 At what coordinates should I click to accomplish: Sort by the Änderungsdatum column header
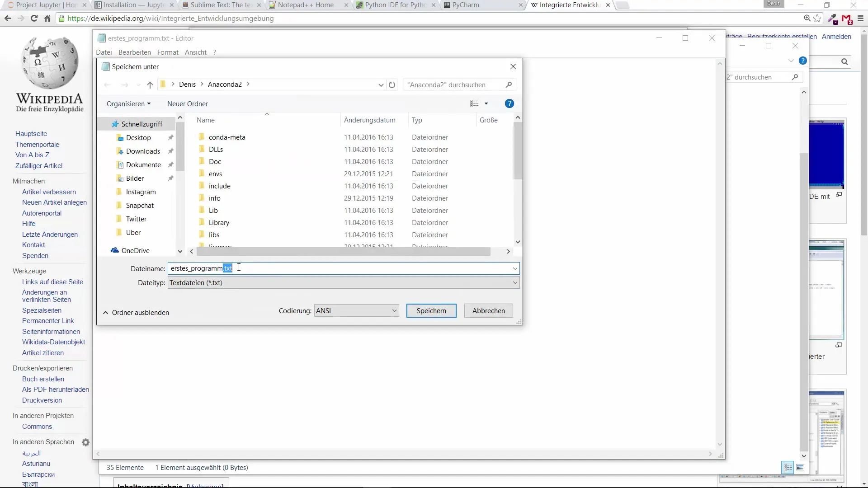pos(369,120)
